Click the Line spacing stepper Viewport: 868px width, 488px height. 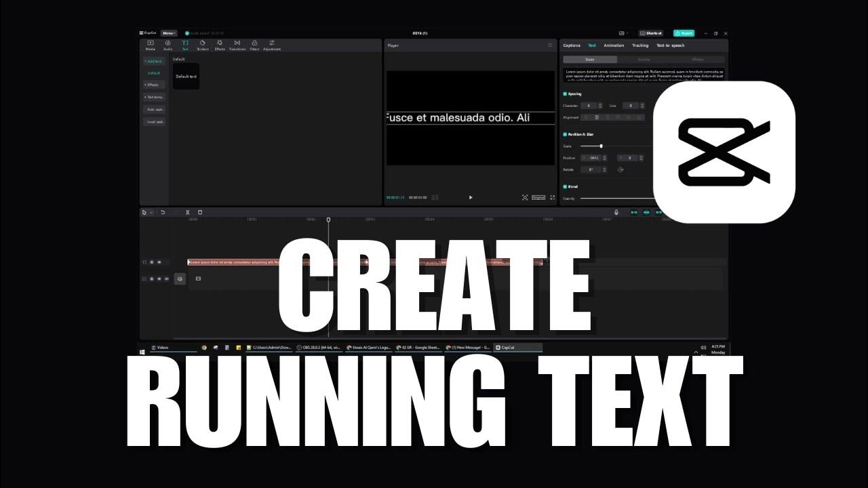point(641,106)
